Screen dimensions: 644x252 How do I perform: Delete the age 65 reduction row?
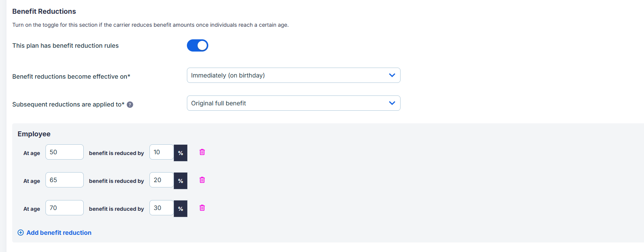[202, 180]
